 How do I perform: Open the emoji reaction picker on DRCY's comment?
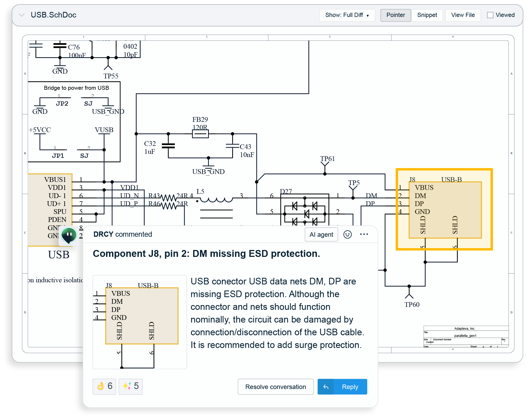348,234
